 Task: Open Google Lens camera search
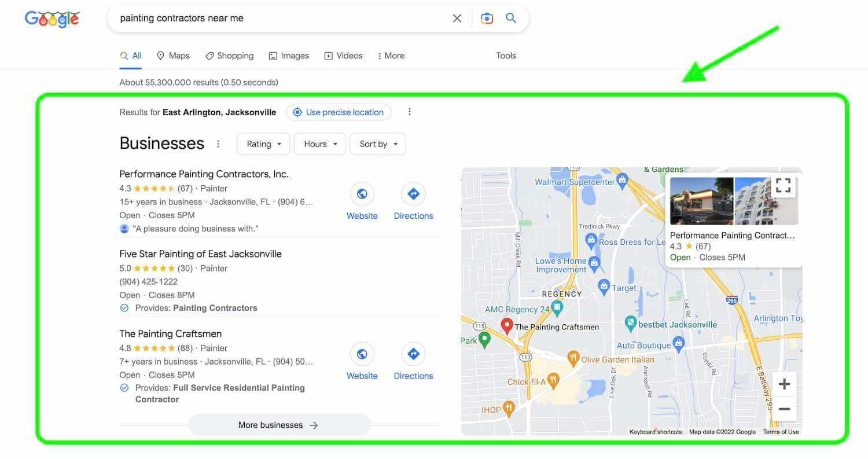coord(487,18)
